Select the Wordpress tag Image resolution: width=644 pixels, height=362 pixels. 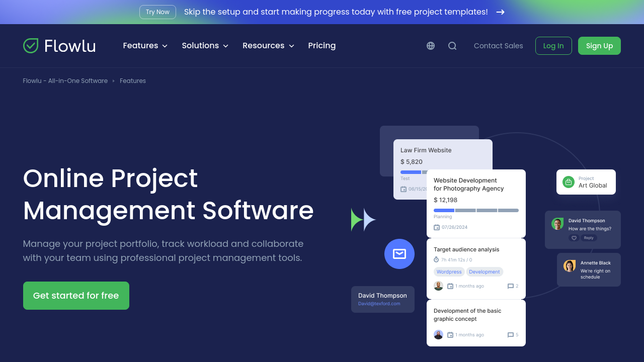(x=449, y=272)
